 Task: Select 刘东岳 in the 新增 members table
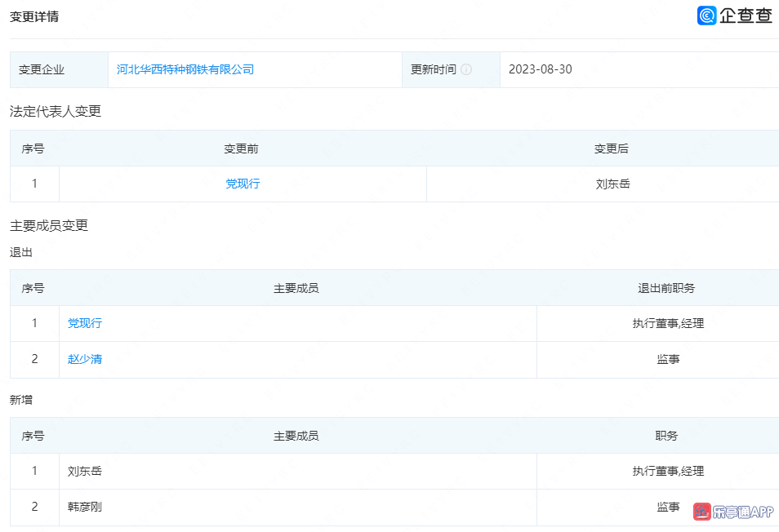pyautogui.click(x=85, y=471)
